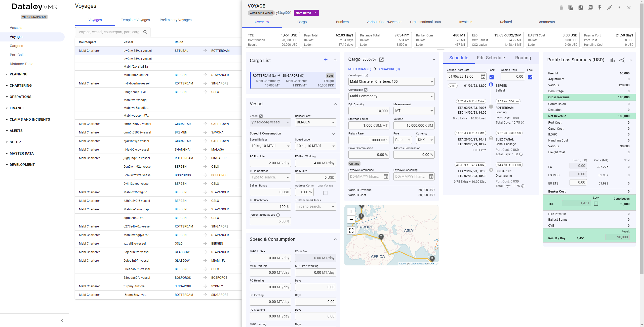Viewport: 644px width, 327px height.
Task: Open bar chart in Profit/Loss Summary
Action: tap(612, 60)
